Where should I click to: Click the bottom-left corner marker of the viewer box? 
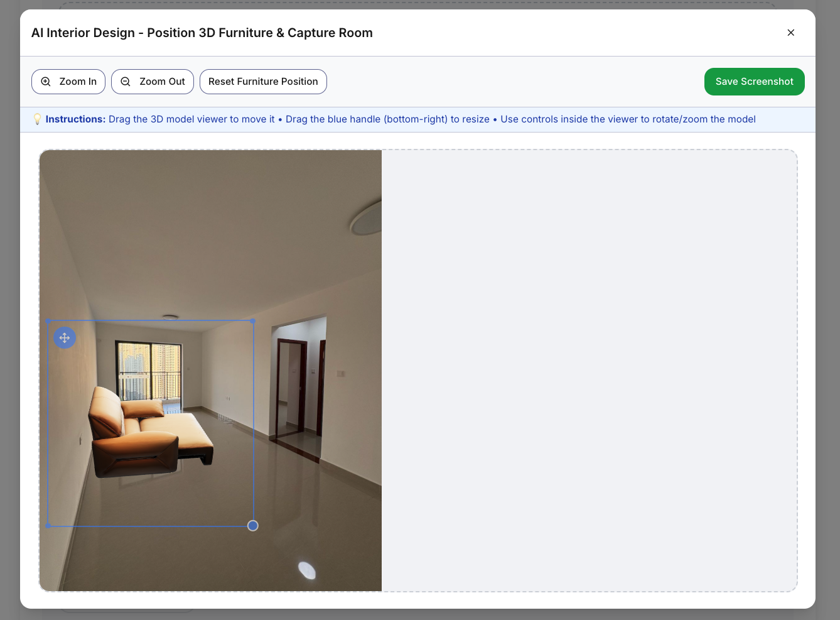49,526
